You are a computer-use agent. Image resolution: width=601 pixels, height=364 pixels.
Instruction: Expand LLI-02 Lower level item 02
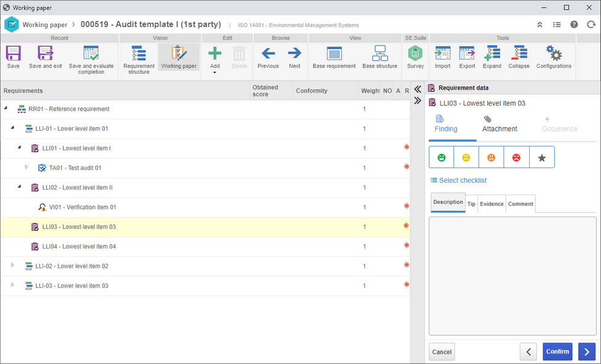click(13, 265)
